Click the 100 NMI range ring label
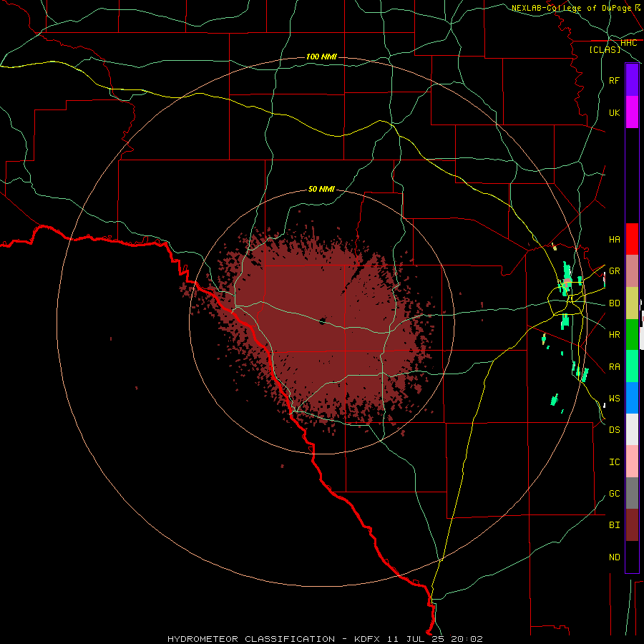The image size is (644, 644). pos(321,57)
